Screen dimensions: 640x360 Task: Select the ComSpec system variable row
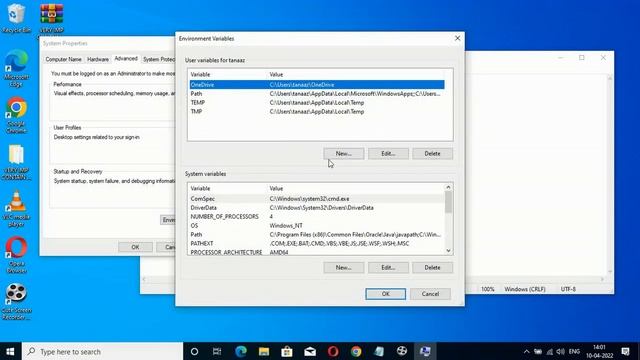point(317,199)
